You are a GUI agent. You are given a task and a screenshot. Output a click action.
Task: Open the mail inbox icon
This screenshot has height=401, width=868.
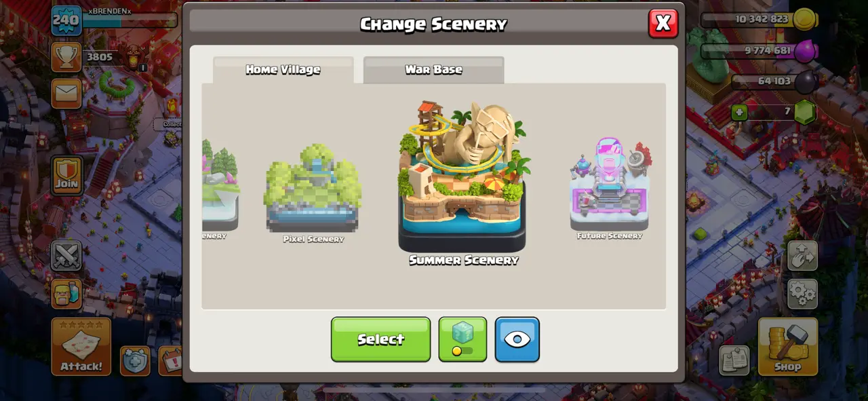tap(66, 93)
